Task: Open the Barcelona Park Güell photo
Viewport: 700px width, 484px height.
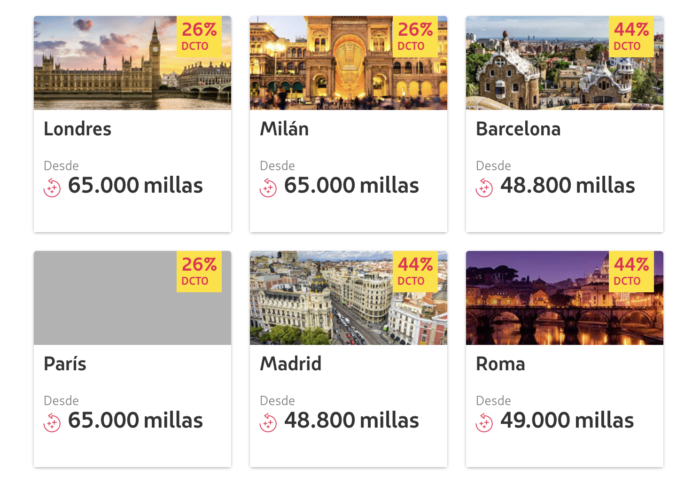Action: (x=565, y=63)
